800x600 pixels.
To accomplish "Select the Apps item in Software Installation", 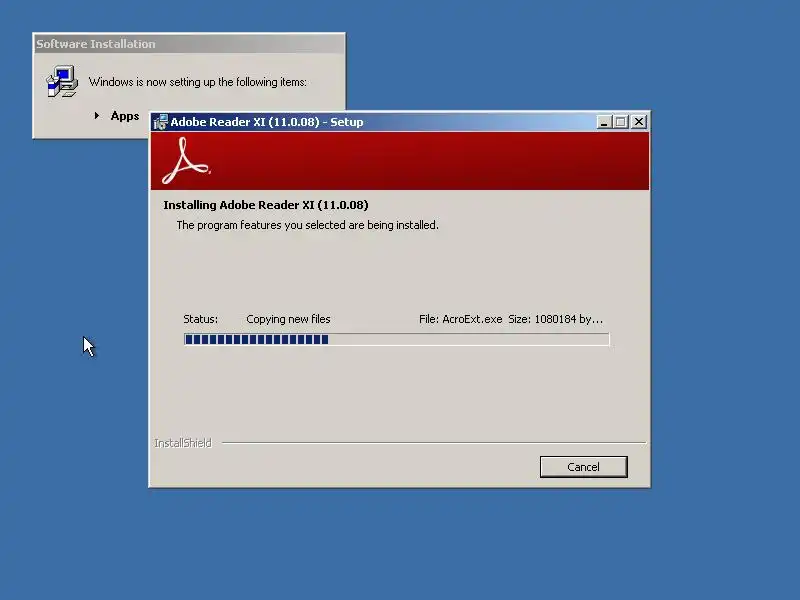I will (124, 116).
